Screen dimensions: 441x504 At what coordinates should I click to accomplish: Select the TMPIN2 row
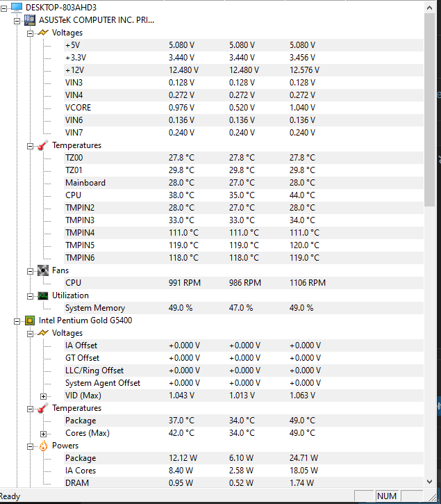click(x=244, y=208)
